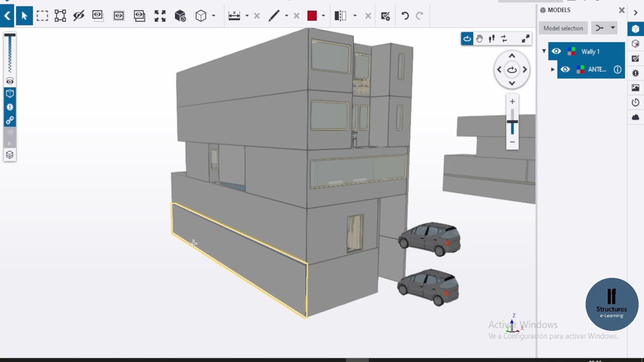Open the Clashes burst tab in right sidebar
644x362 pixels.
(x=635, y=73)
